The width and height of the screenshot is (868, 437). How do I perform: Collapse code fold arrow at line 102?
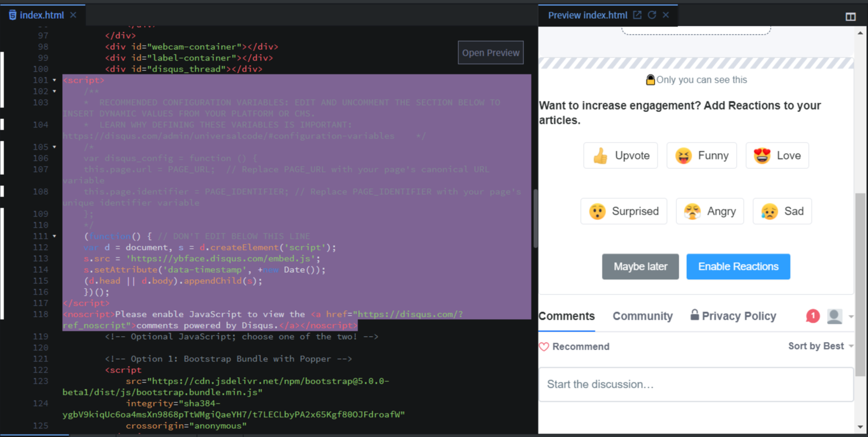[x=55, y=92]
